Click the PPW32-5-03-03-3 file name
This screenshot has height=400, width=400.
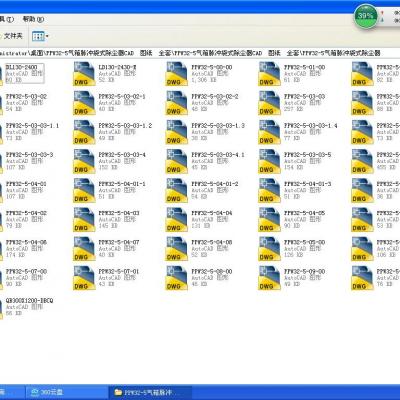pos(29,155)
